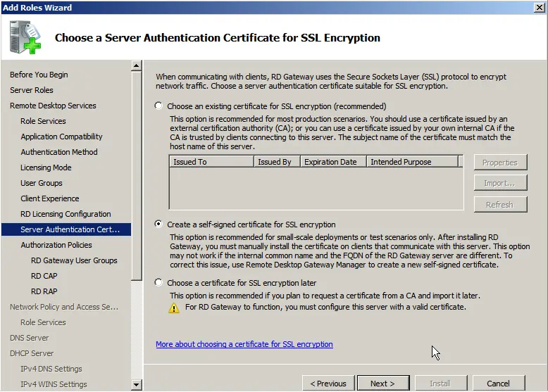This screenshot has width=548, height=392.
Task: Select 'Choose an existing certificate' radio button
Action: pos(158,106)
